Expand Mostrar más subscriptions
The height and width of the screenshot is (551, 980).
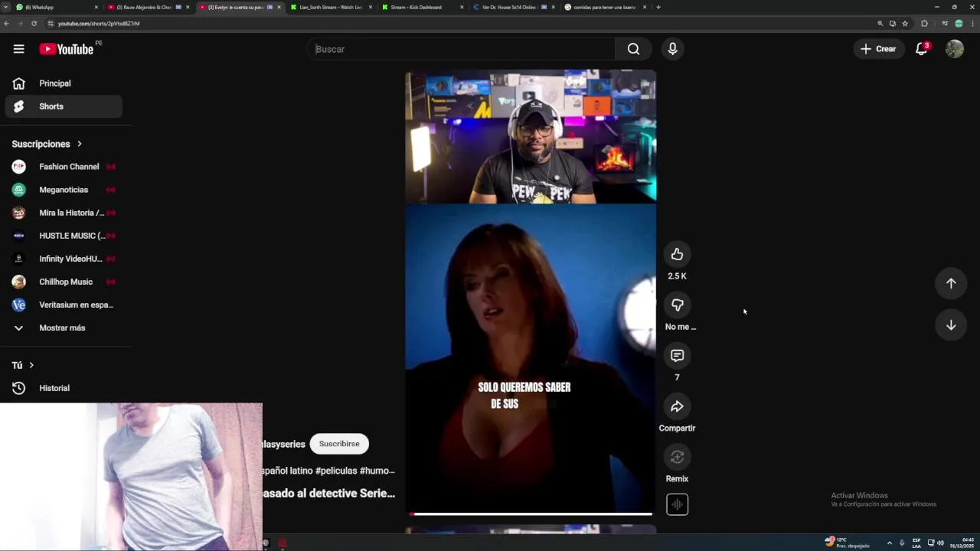click(x=61, y=328)
